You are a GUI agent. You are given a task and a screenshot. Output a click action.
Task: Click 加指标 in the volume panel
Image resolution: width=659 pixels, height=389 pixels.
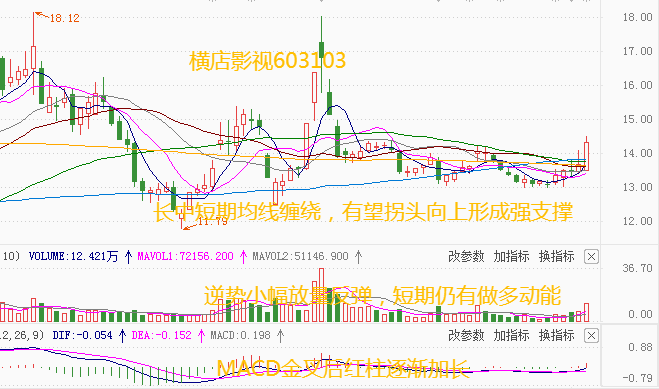tap(511, 256)
